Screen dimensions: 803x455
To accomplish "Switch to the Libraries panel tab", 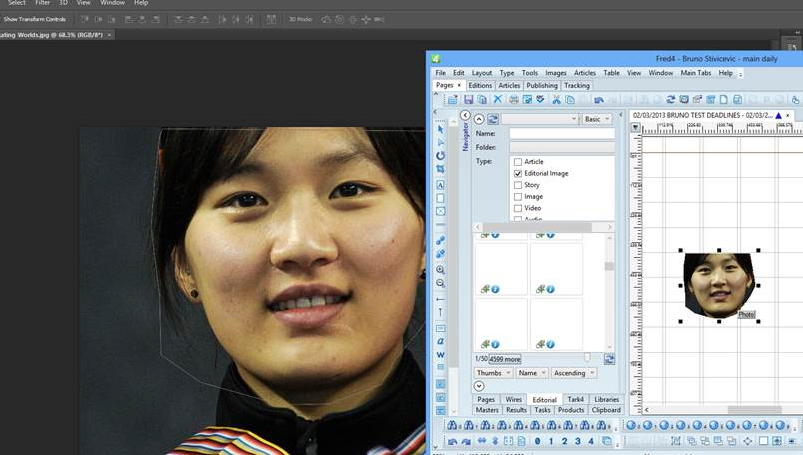I will [606, 399].
